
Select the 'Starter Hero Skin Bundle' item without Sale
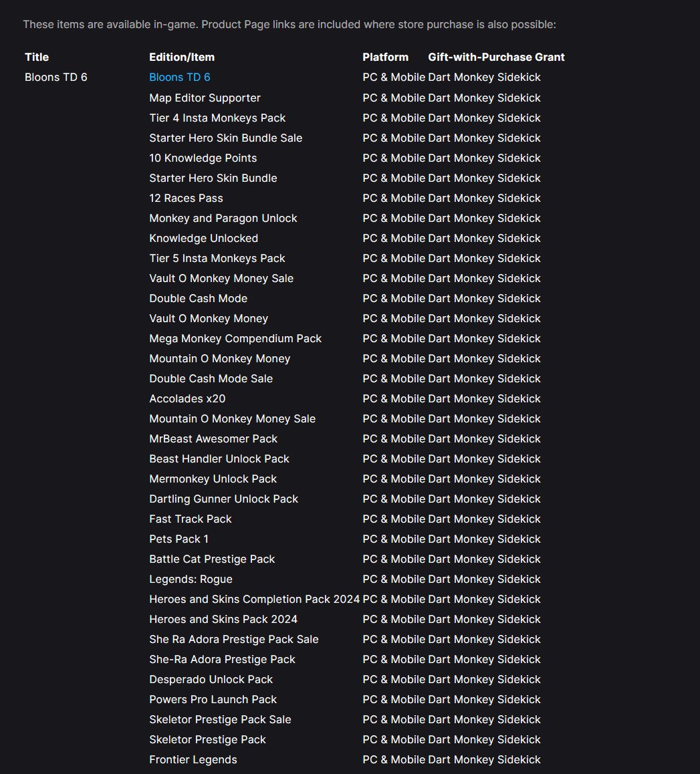pyautogui.click(x=213, y=178)
